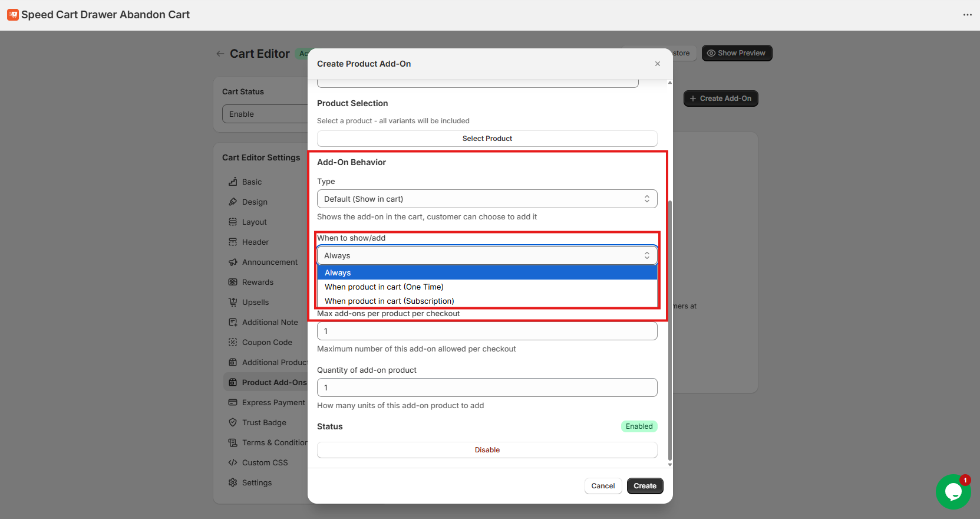Screen dimensions: 980x519
Task: Click the back arrow beside Cart Editor
Action: point(220,54)
